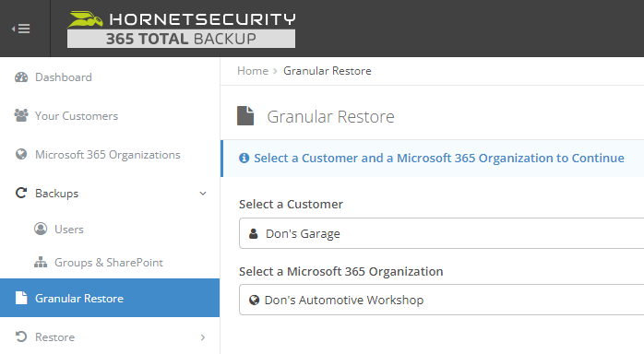This screenshot has width=644, height=354.
Task: Select Granular Restore in the sidebar
Action: [x=110, y=298]
